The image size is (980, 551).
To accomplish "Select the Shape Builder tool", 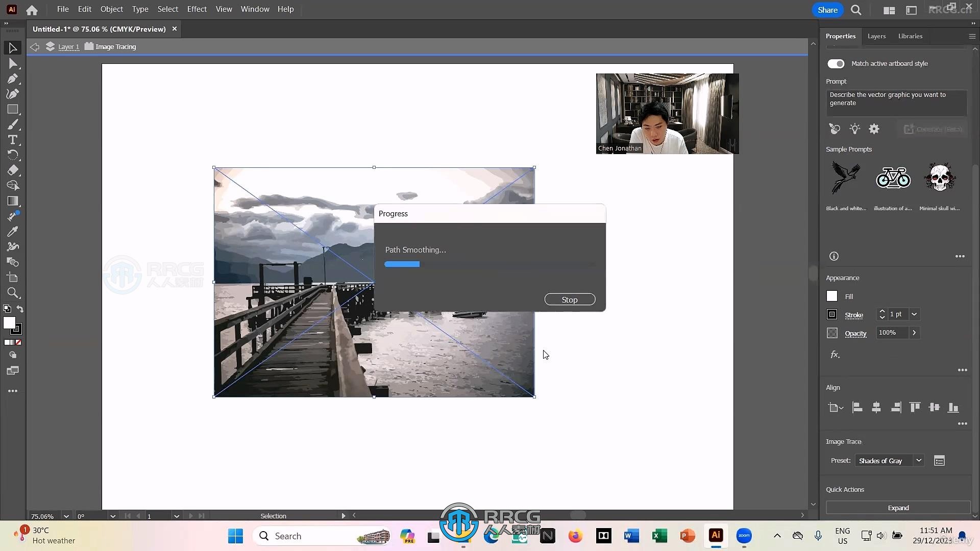I will (x=13, y=186).
